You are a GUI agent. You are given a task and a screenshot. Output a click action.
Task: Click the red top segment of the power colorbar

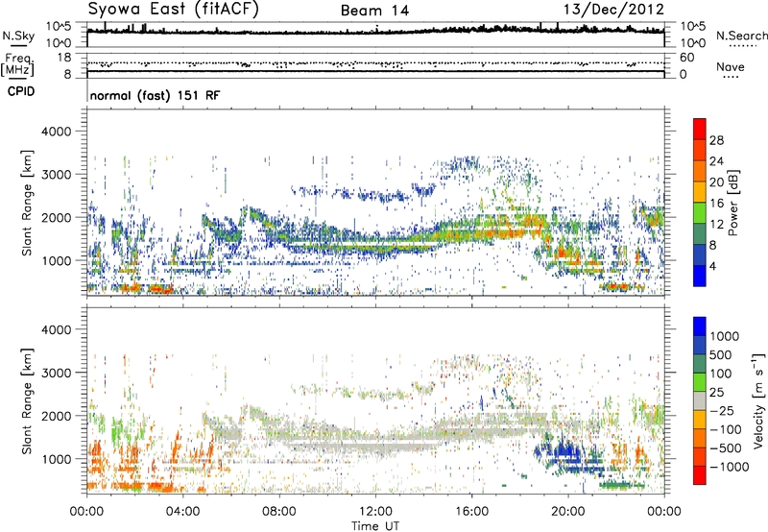[x=700, y=129]
